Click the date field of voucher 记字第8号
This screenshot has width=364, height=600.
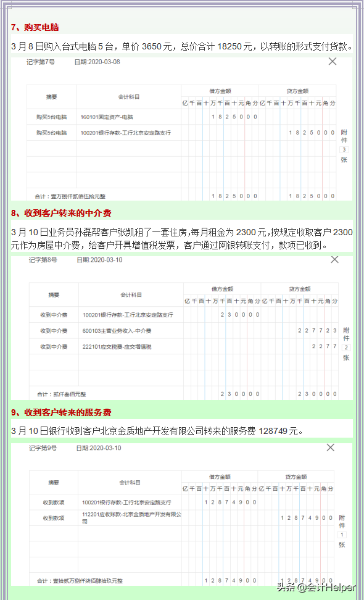coord(99,260)
